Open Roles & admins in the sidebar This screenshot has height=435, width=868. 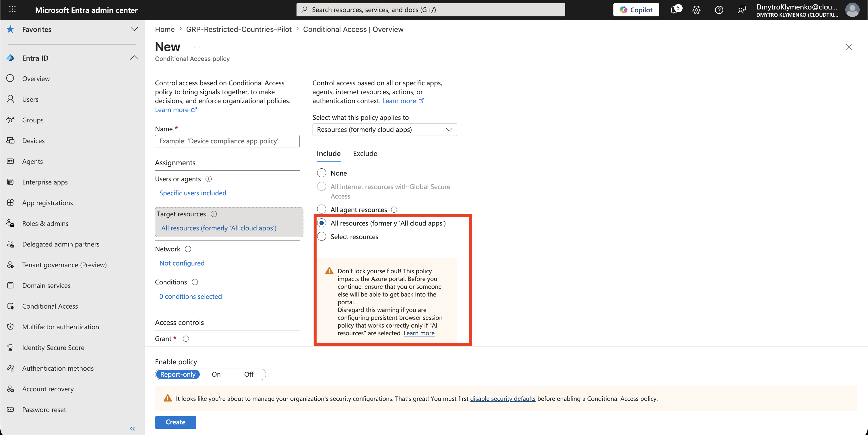coord(45,223)
